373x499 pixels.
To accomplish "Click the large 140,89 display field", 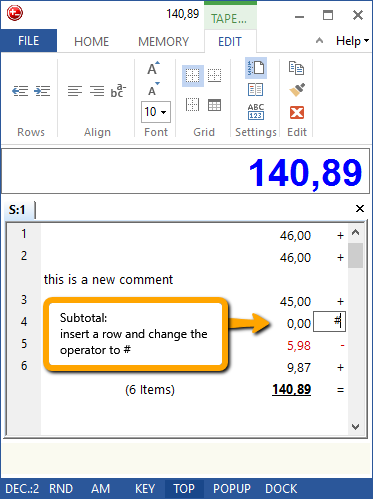I will click(x=186, y=171).
